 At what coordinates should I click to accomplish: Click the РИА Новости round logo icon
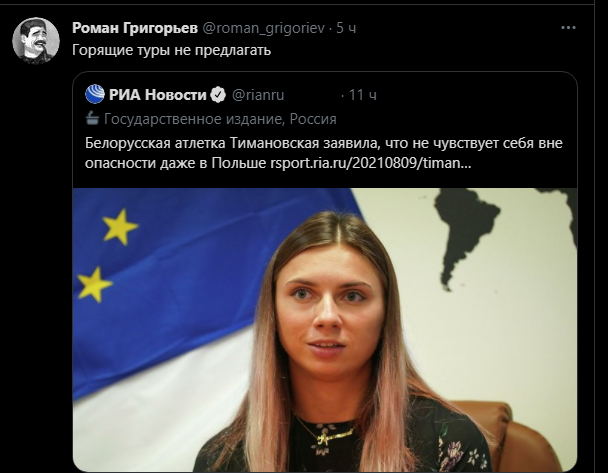[95, 94]
